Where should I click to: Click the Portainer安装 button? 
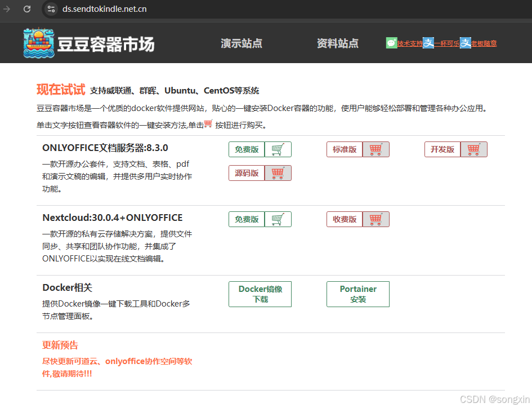(x=358, y=294)
